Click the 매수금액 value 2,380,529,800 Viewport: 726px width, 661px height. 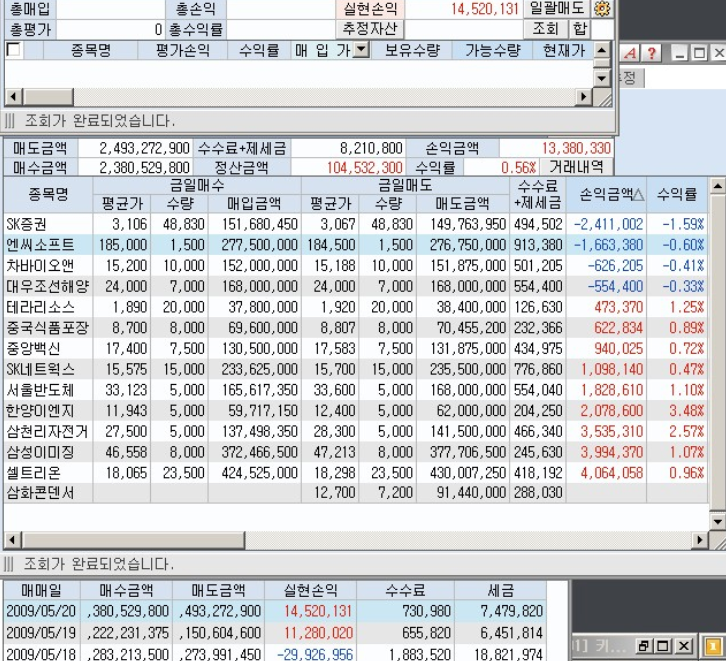144,167
